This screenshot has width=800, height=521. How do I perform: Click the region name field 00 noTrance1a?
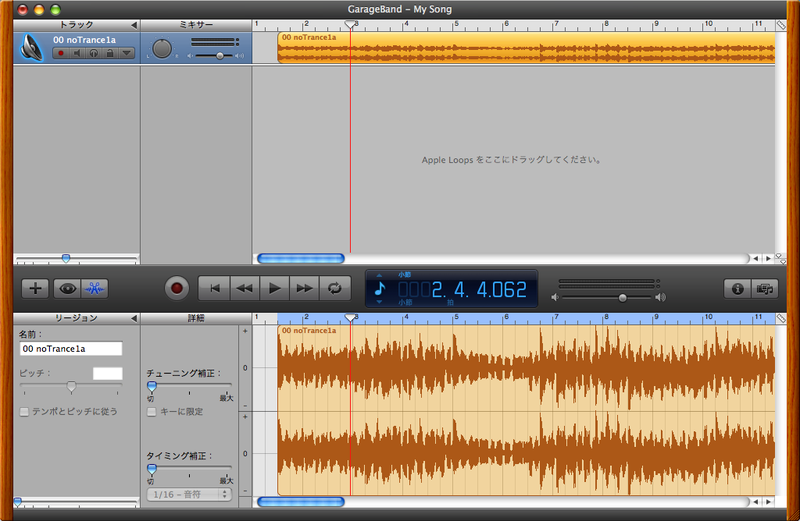pyautogui.click(x=71, y=349)
